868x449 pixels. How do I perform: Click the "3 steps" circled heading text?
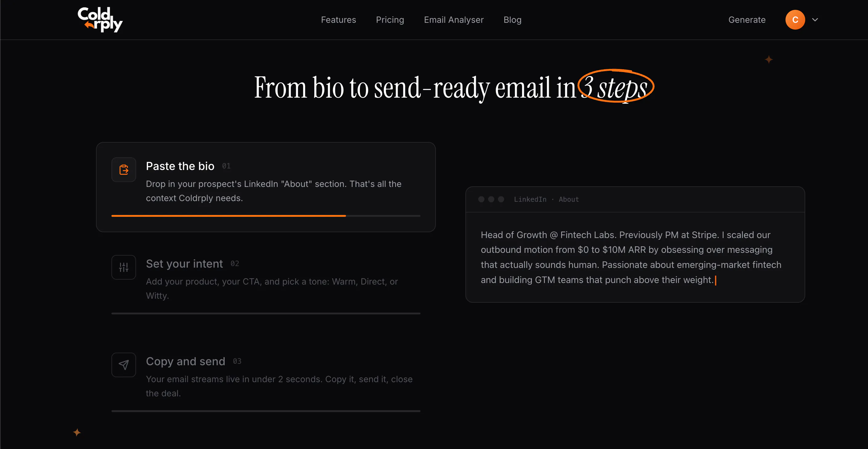coord(616,86)
